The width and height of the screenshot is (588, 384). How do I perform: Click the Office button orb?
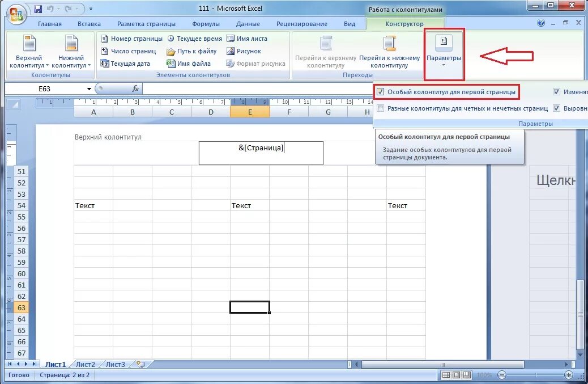pyautogui.click(x=16, y=15)
